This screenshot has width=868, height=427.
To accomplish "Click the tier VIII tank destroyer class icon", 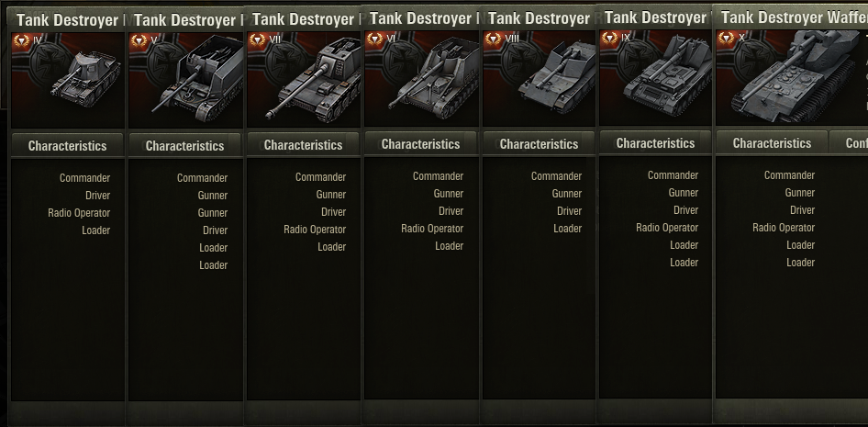I will (494, 39).
